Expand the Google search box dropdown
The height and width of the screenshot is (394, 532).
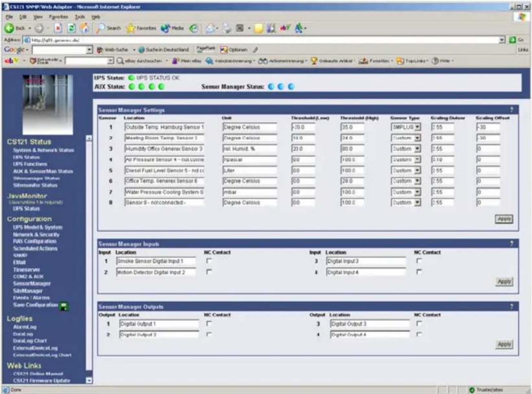coord(89,50)
